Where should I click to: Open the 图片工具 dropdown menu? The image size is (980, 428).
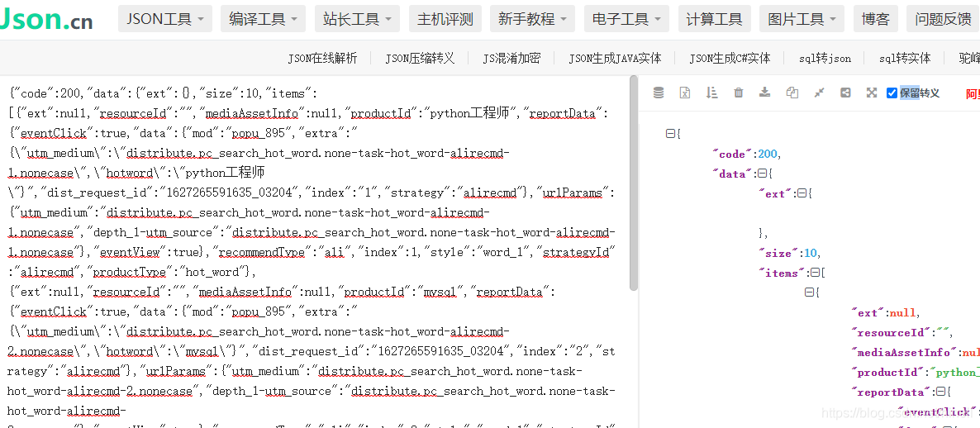click(x=802, y=19)
